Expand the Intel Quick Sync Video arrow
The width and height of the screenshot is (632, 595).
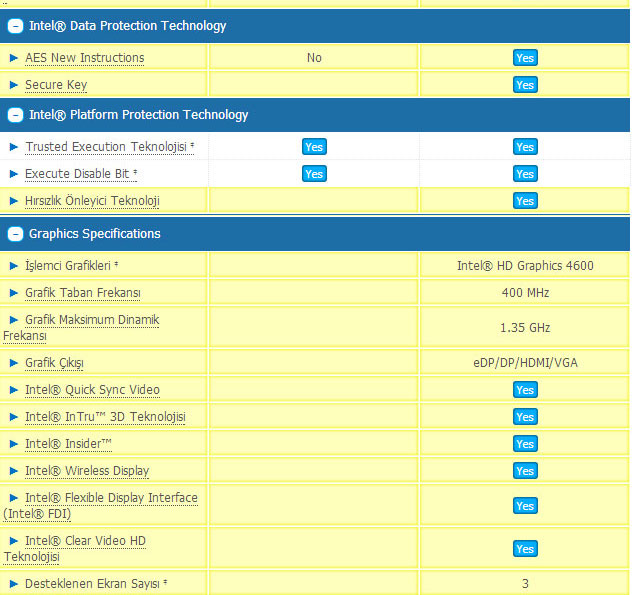pyautogui.click(x=14, y=390)
